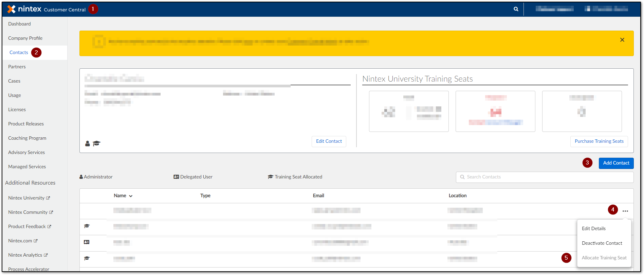Click the Customer Central header text
Screen dimensions: 644x275
pyautogui.click(x=65, y=10)
